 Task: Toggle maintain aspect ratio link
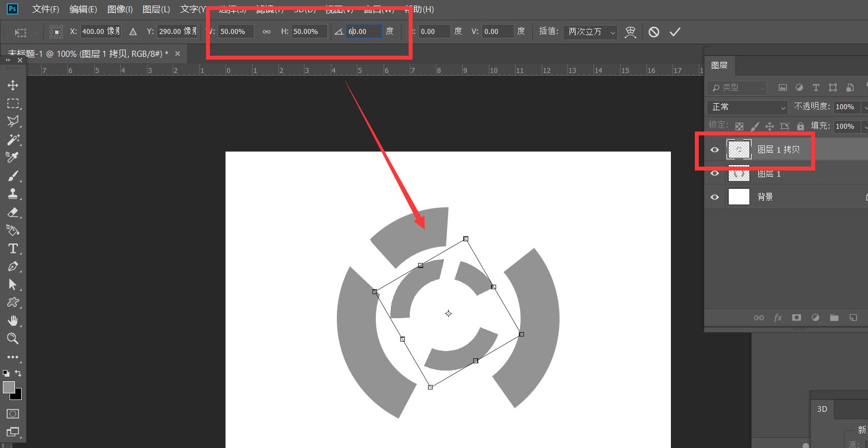[x=267, y=32]
